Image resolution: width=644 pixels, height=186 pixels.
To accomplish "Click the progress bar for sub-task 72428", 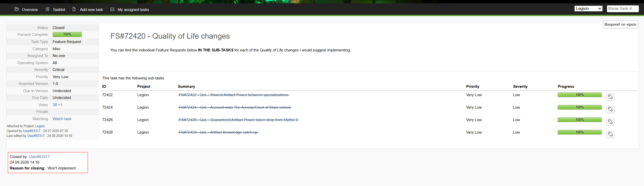I will click(580, 132).
